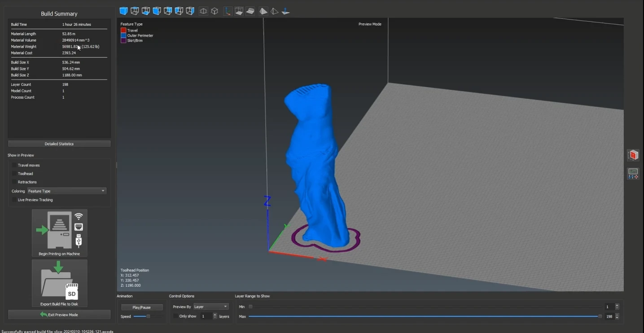Click Begin Printing on Machine

tap(59, 233)
